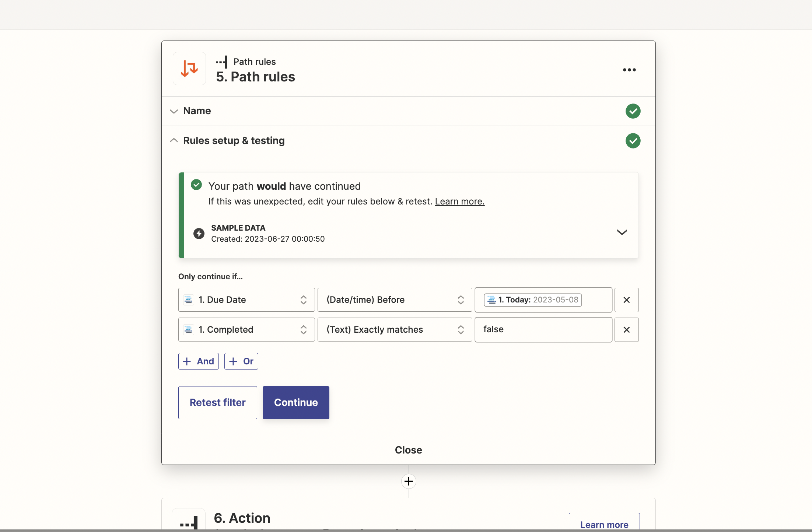812x532 pixels.
Task: Expand the Name section
Action: pos(174,111)
